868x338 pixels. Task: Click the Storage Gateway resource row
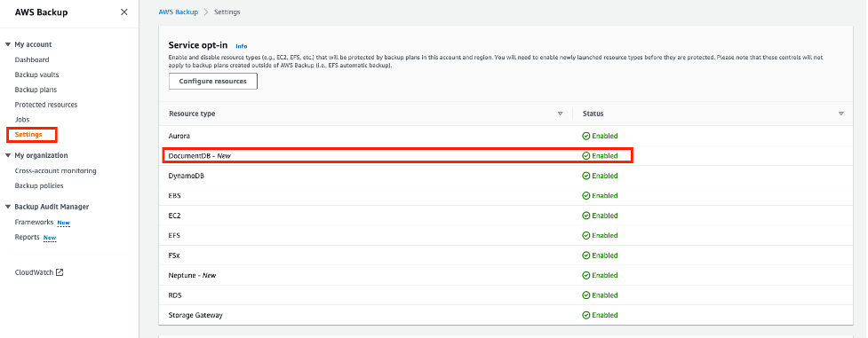[506, 315]
